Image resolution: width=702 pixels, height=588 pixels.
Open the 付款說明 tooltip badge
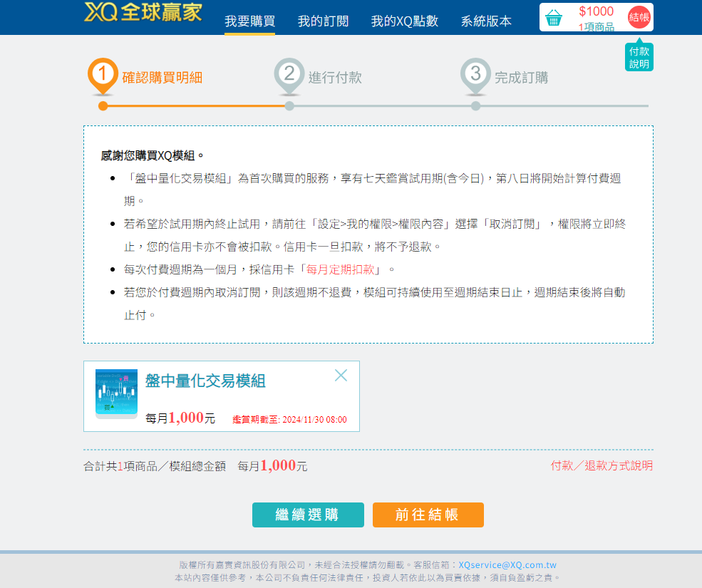(x=639, y=57)
